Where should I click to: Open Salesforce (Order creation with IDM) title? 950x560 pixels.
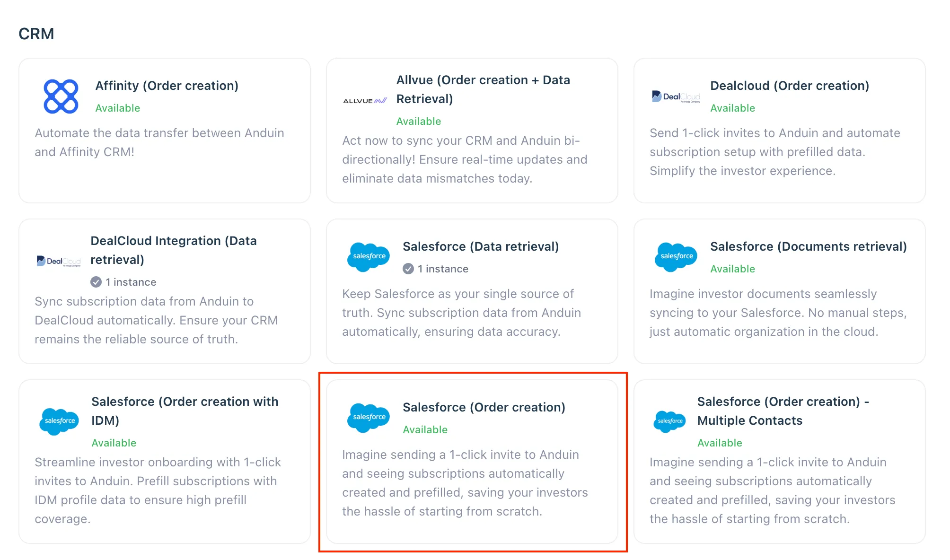pos(185,411)
